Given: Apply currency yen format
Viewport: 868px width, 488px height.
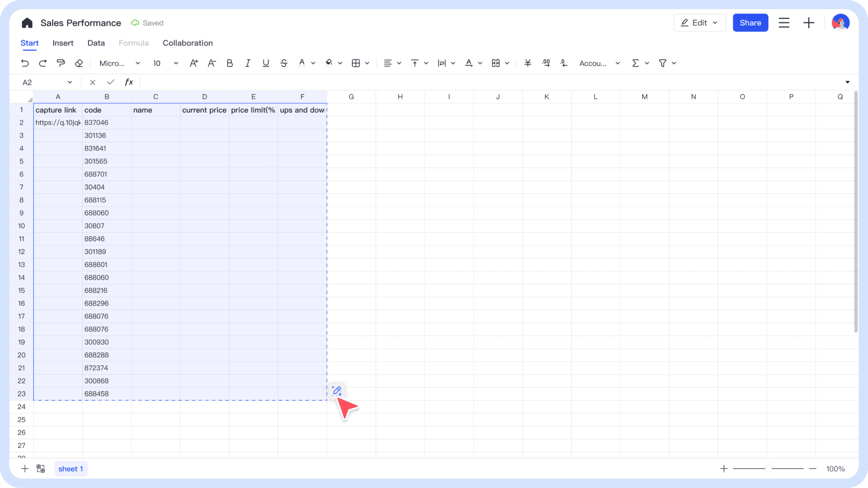Looking at the screenshot, I should 528,63.
